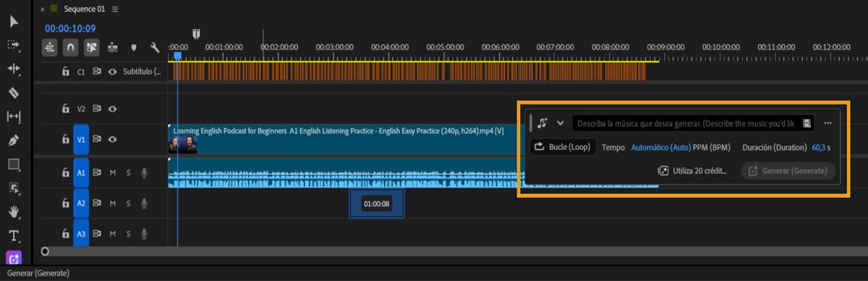868x281 pixels.
Task: Open the Automático (Auto) tempo value
Action: point(661,147)
